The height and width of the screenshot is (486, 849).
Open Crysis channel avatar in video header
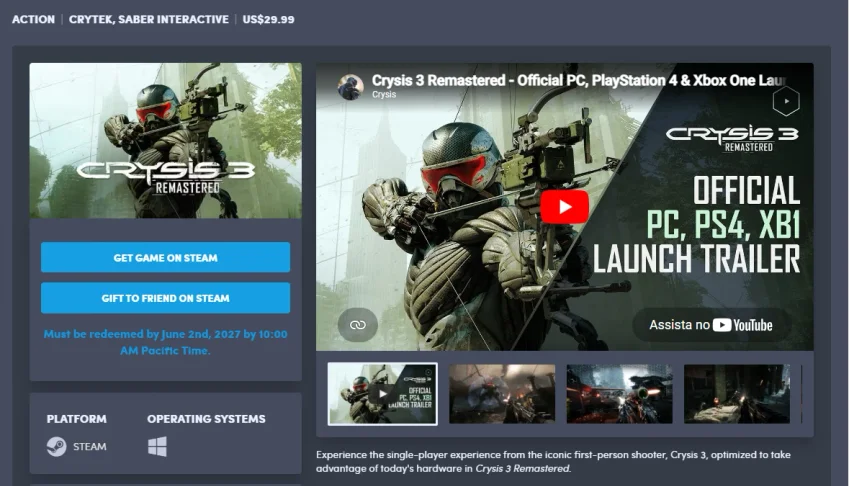point(350,87)
